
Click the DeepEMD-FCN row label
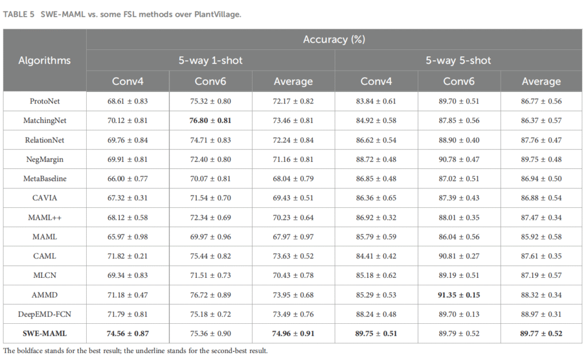(45, 314)
